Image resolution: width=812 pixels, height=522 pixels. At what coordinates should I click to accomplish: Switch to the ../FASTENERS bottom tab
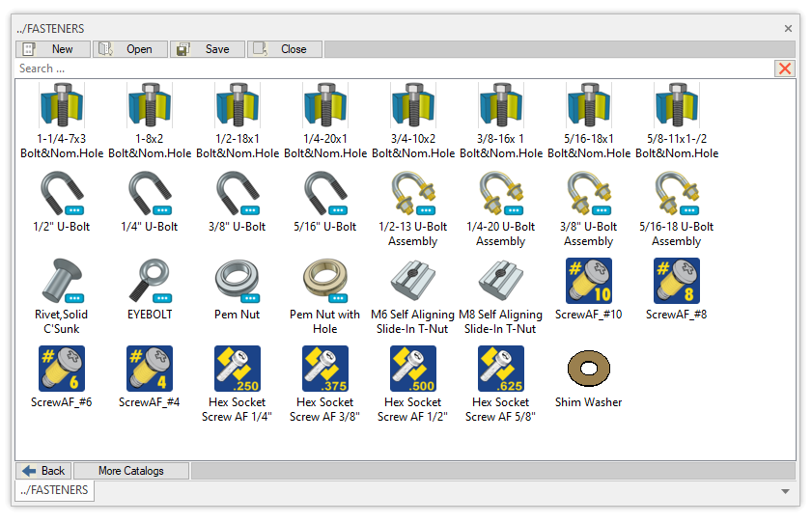tap(54, 491)
